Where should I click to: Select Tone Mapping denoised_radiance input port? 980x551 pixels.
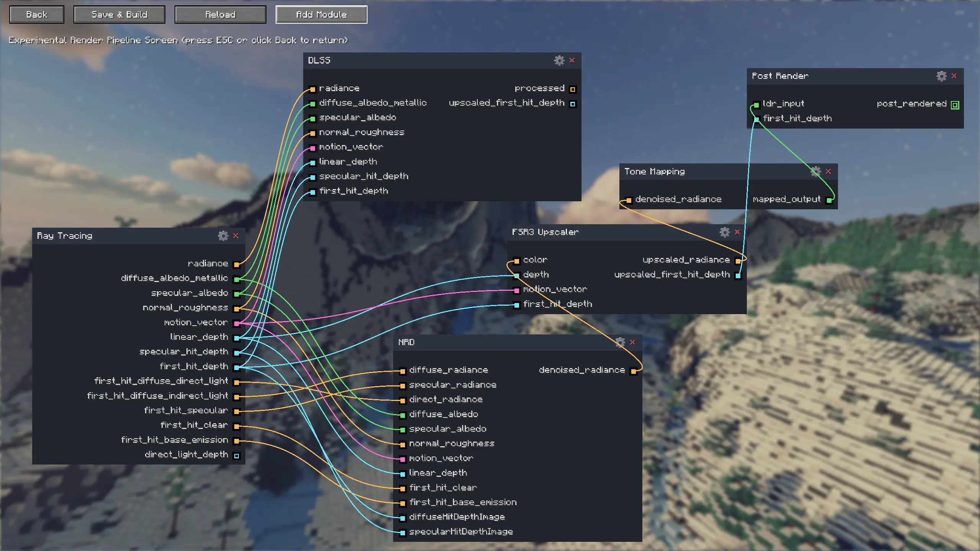(629, 200)
